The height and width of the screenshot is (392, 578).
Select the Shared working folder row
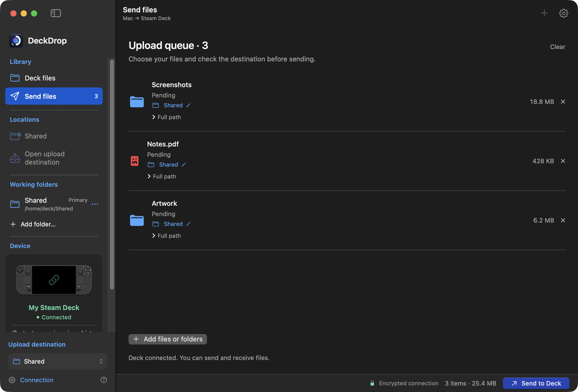pyautogui.click(x=54, y=204)
